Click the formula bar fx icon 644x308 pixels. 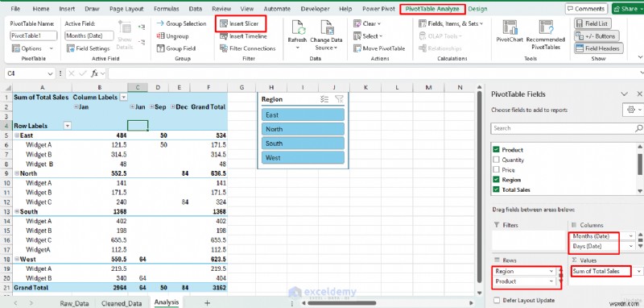[94, 73]
